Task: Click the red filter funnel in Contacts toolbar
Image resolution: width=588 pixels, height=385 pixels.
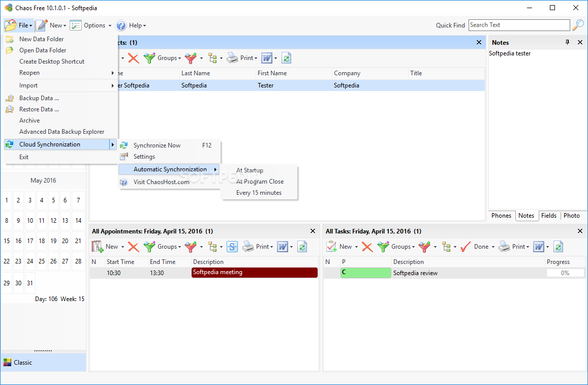Action: coord(191,58)
